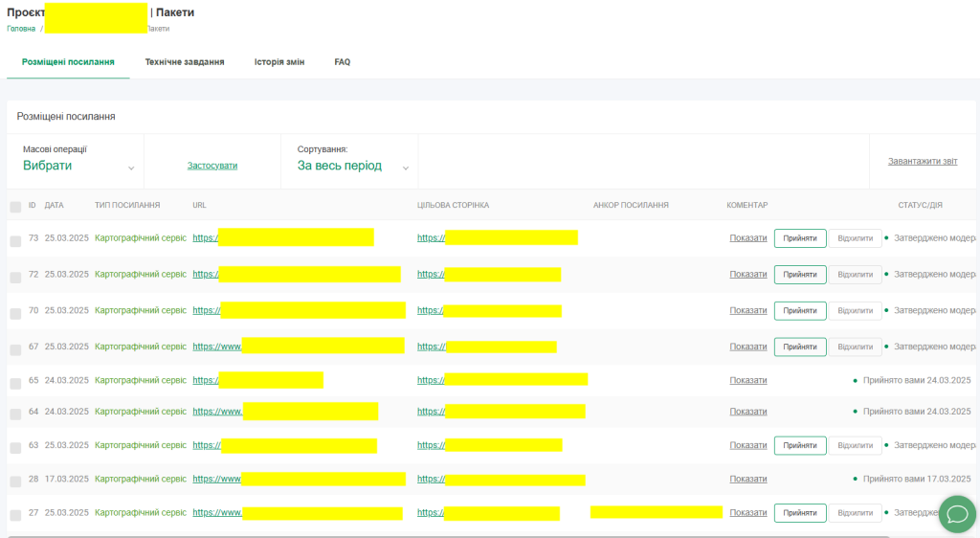
Task: Switch to the Технічне завдання tab
Action: pos(185,61)
